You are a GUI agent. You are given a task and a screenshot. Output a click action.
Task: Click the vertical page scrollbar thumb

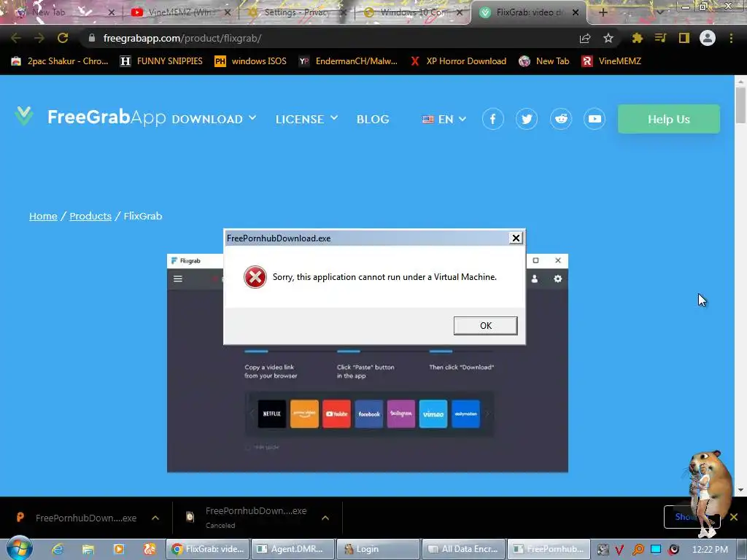(x=740, y=105)
